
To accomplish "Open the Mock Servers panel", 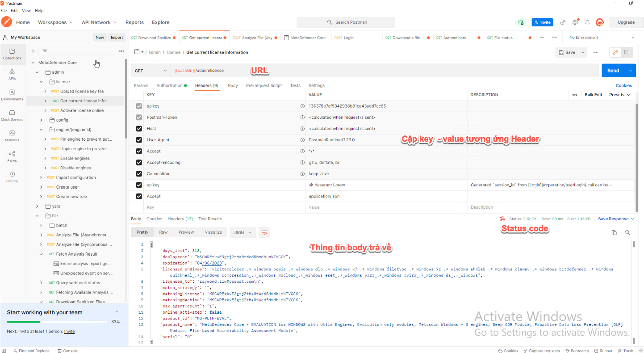I will tap(12, 115).
